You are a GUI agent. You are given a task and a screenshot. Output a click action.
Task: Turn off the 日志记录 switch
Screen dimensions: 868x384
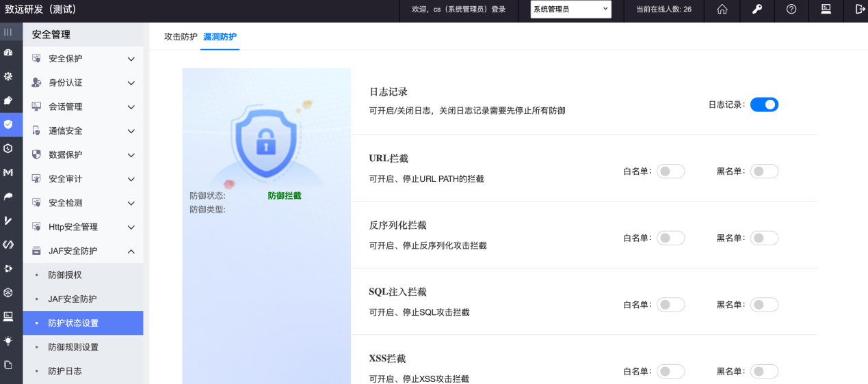(x=764, y=105)
